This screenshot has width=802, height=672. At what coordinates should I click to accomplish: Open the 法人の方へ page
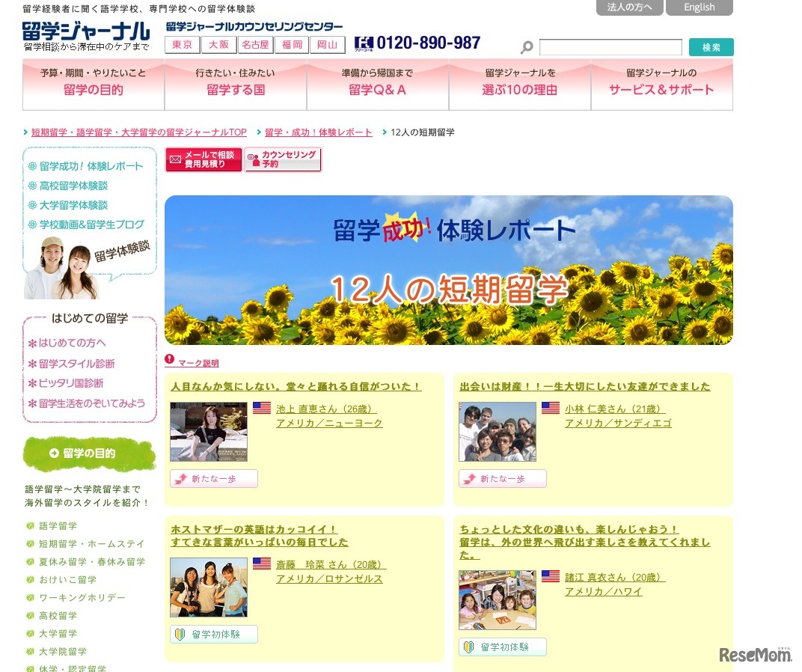click(x=629, y=7)
